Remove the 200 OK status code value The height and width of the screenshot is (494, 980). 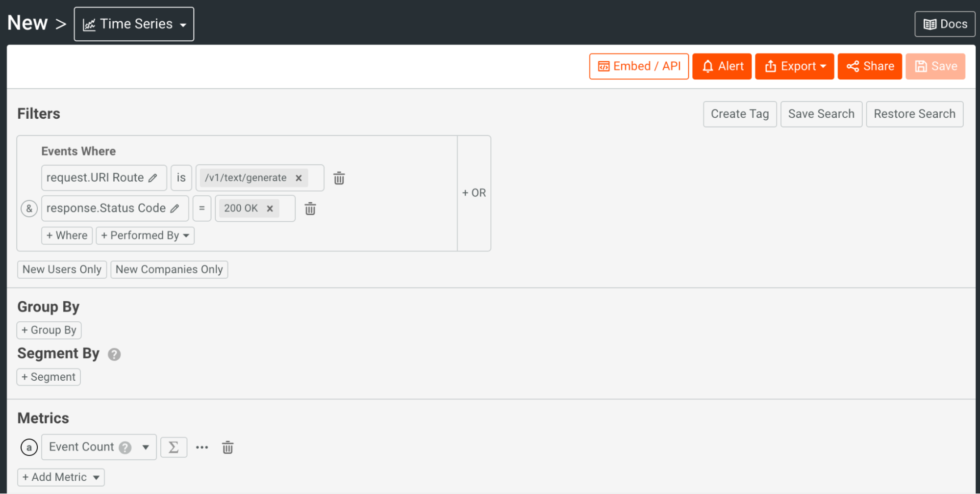tap(270, 208)
